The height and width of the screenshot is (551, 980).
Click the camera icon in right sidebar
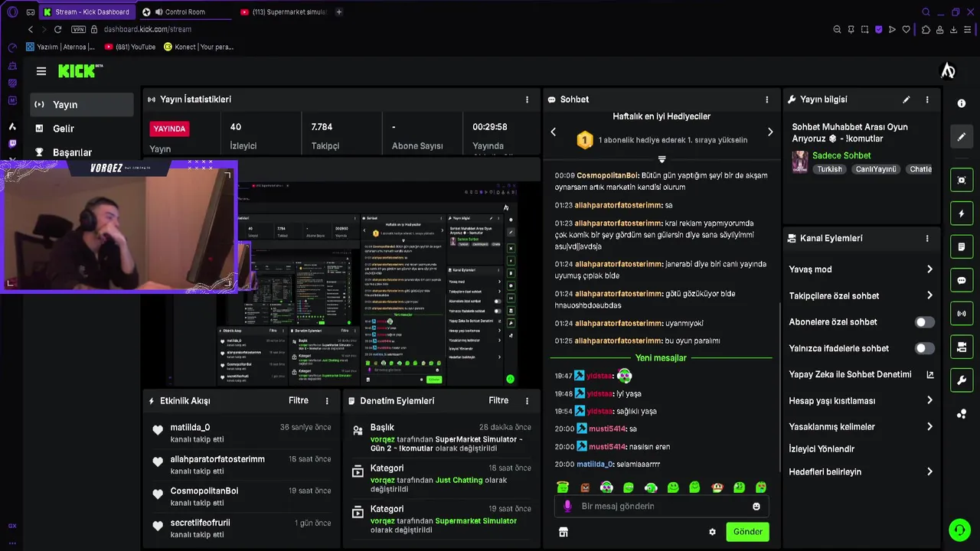[962, 347]
